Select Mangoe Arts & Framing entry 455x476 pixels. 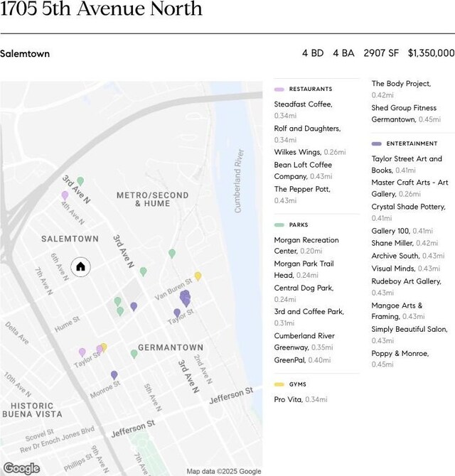tap(398, 311)
